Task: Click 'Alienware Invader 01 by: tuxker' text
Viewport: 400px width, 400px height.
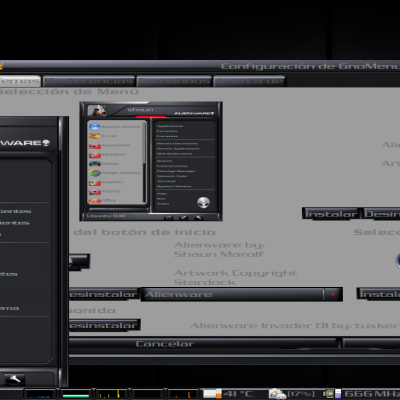Action: (295, 325)
